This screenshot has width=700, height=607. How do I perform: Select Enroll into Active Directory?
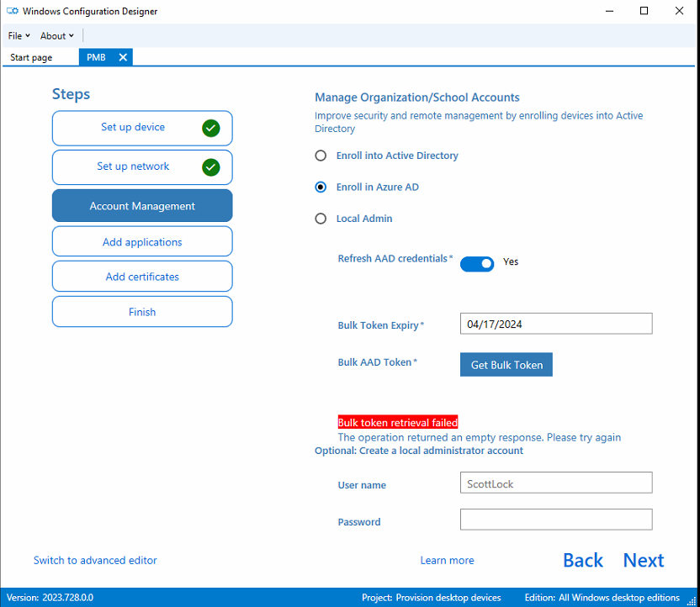(321, 156)
